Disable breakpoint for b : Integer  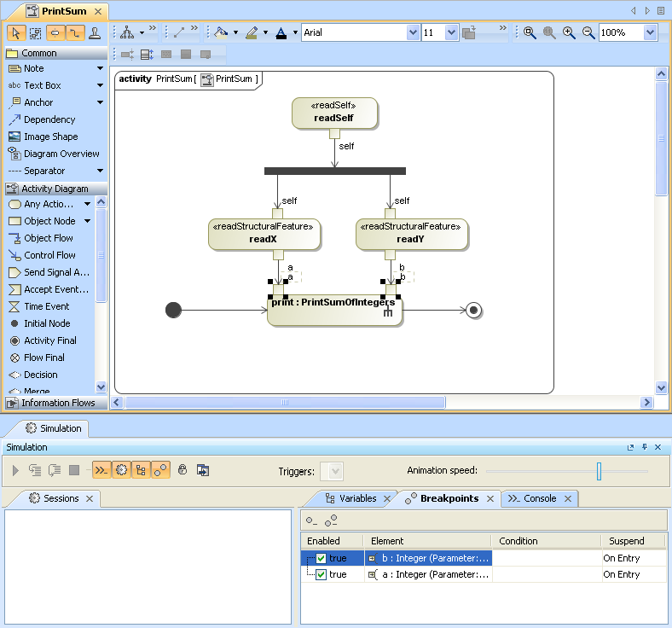point(322,558)
